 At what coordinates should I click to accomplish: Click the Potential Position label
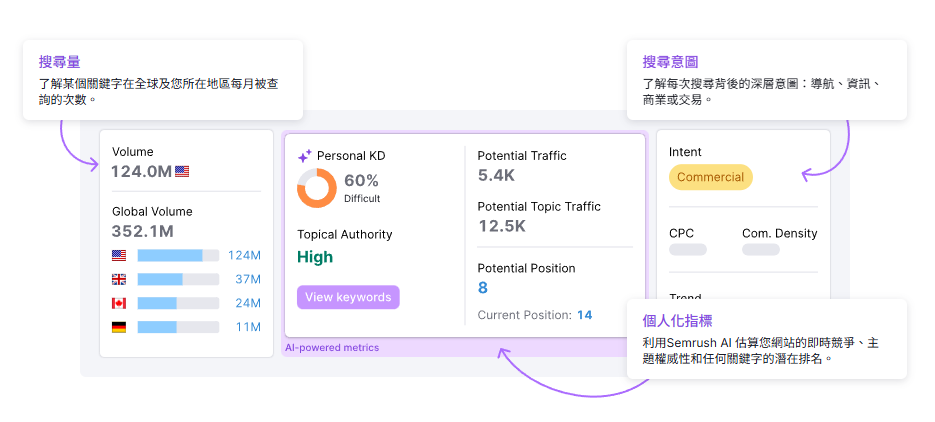(x=527, y=269)
